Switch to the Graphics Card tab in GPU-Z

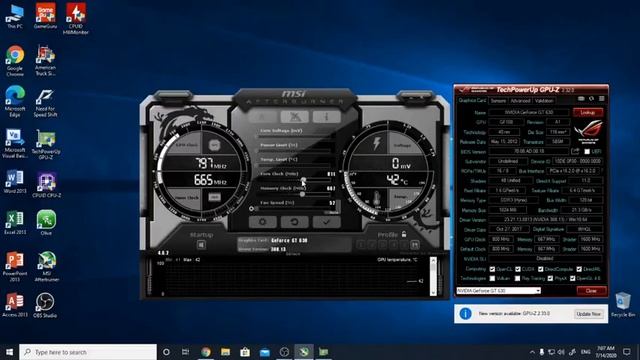click(x=472, y=100)
